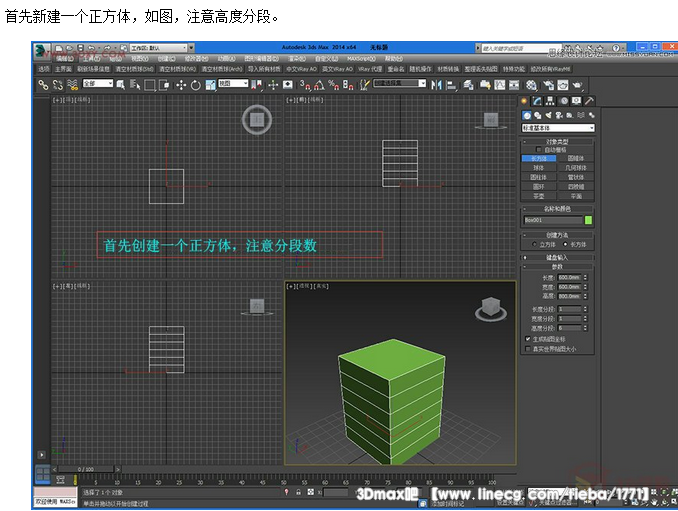Open the Modify panel tab

click(538, 101)
